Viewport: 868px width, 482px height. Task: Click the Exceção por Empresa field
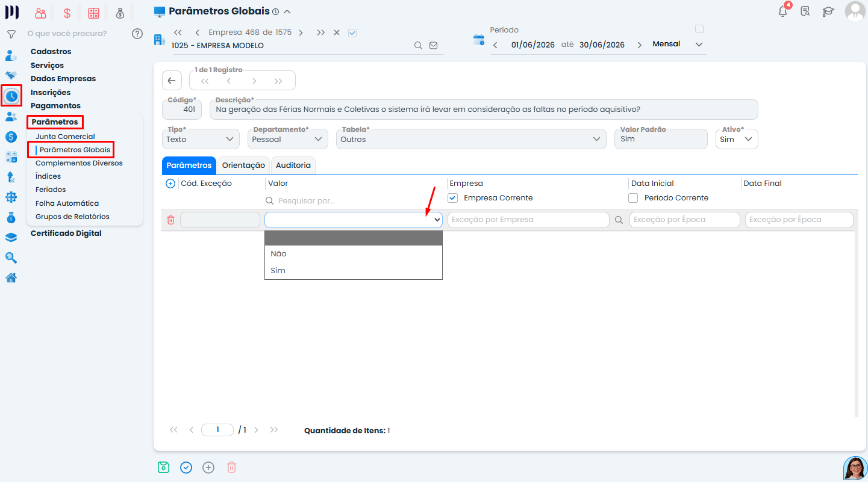coord(528,220)
